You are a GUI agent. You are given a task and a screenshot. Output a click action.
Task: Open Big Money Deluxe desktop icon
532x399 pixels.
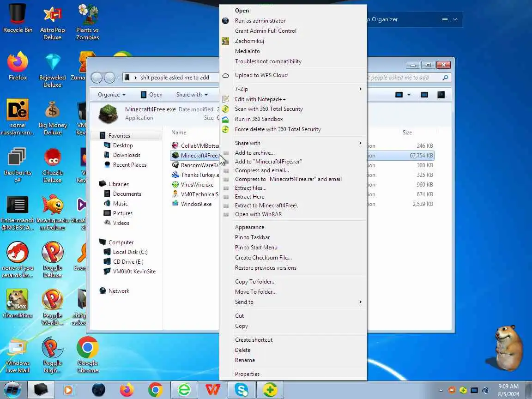click(x=53, y=118)
